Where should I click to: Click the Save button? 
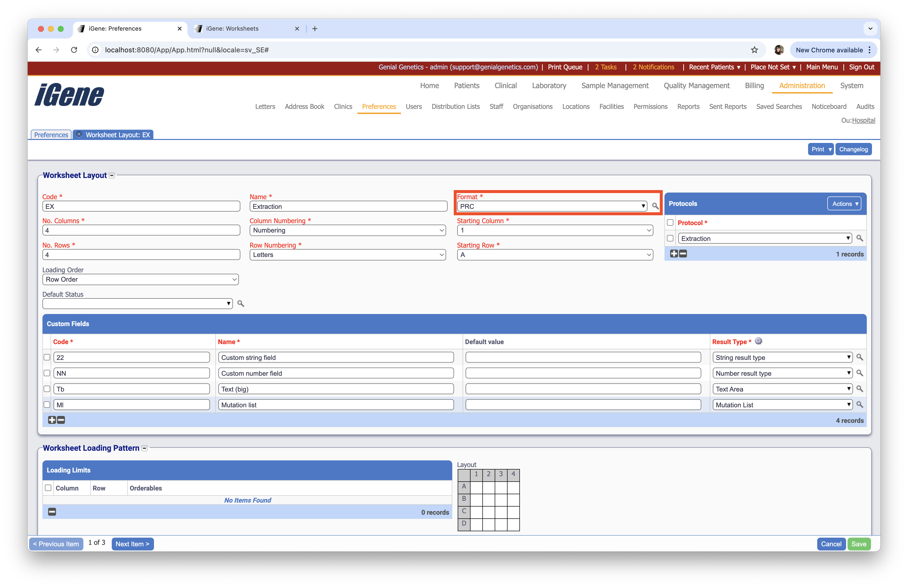tap(859, 544)
